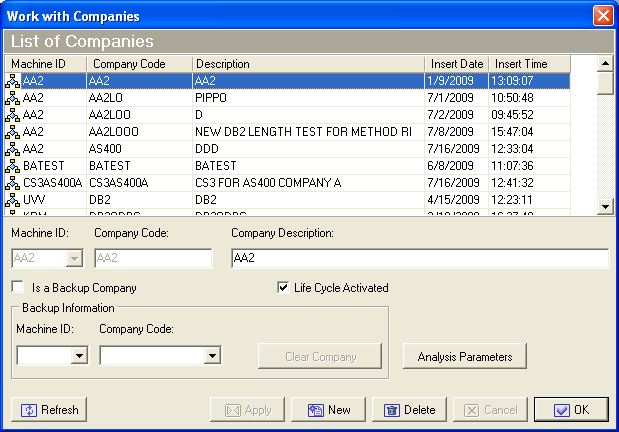This screenshot has width=619, height=432.
Task: Click the row icon for CS3AS400A
Action: point(12,183)
